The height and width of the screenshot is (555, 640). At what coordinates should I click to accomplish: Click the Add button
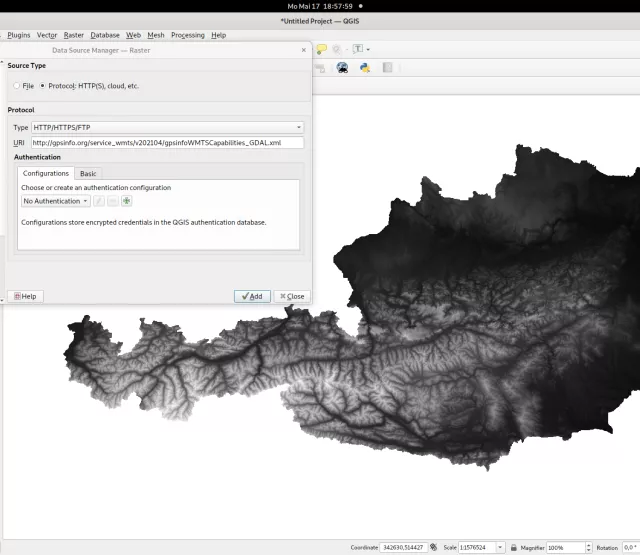[x=252, y=296]
